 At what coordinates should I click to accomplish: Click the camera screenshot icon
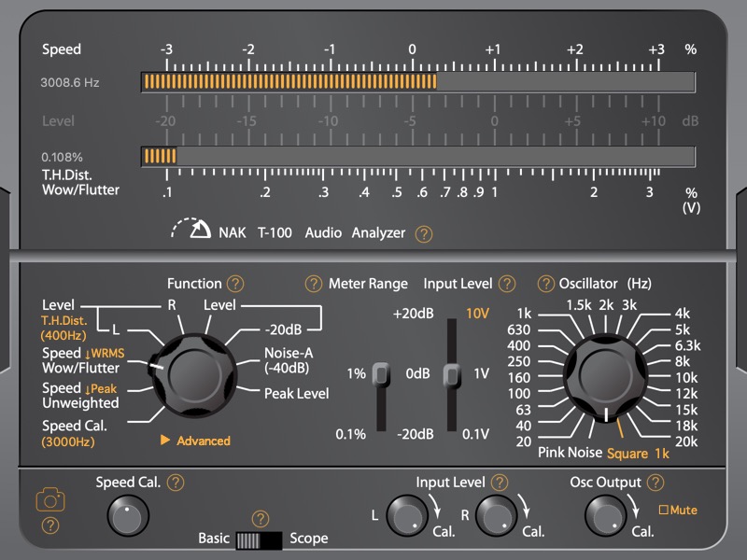50,500
